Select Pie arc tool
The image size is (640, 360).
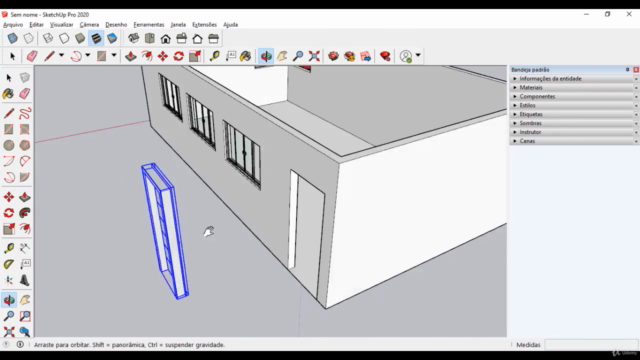[24, 177]
